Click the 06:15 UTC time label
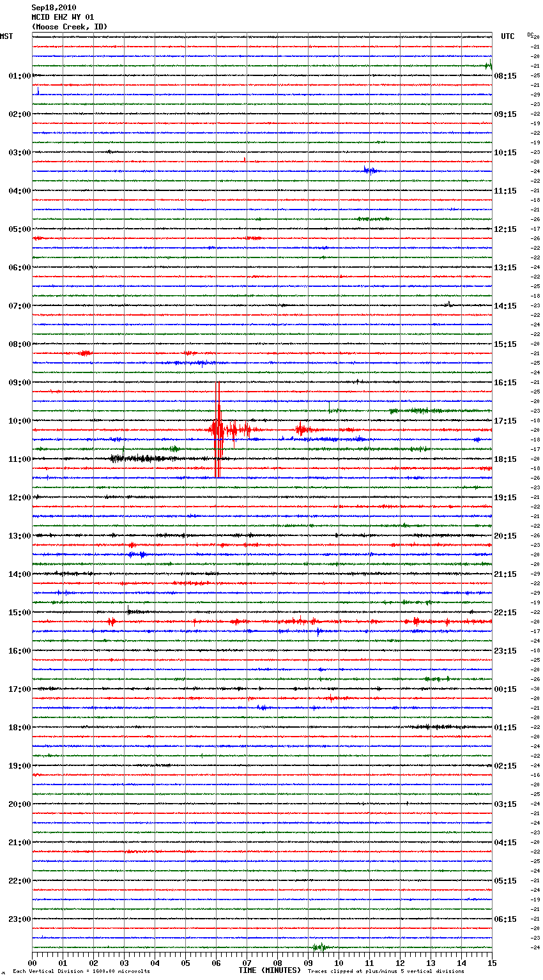This screenshot has width=543, height=980. pyautogui.click(x=505, y=919)
